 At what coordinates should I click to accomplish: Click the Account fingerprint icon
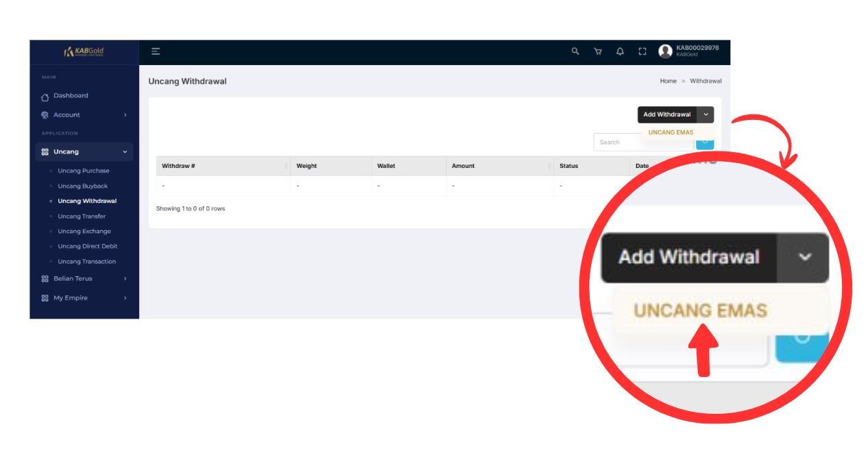pos(45,115)
